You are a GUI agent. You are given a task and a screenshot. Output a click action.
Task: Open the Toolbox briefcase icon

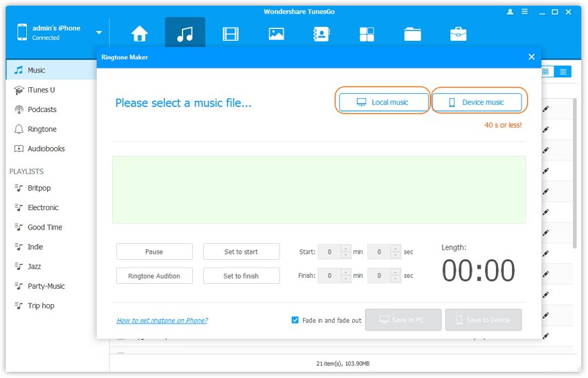click(458, 34)
